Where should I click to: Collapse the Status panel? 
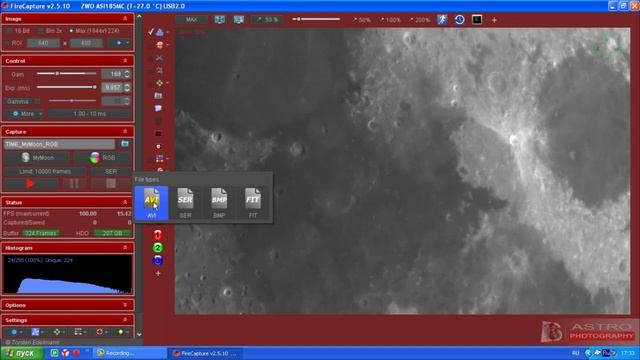[125, 202]
